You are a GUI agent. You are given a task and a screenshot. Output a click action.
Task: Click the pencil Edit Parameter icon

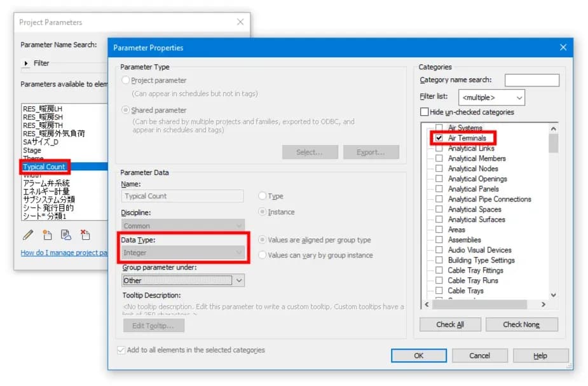click(x=28, y=235)
